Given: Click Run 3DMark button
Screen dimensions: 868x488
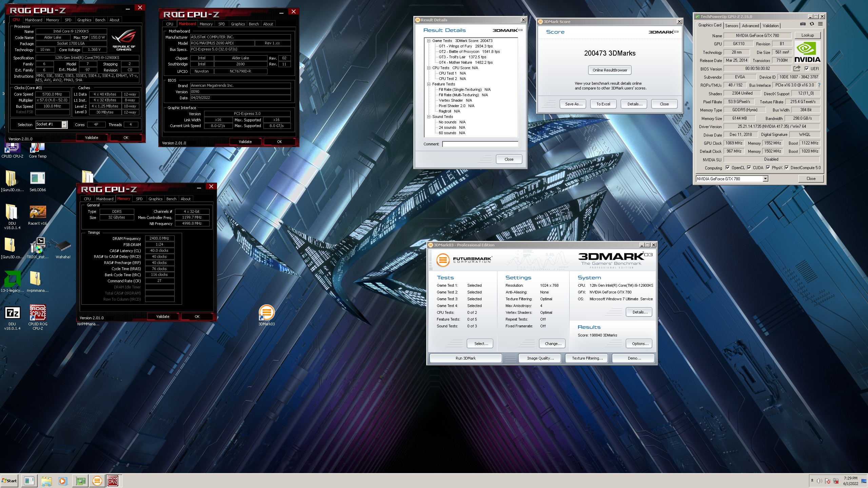Looking at the screenshot, I should 465,358.
